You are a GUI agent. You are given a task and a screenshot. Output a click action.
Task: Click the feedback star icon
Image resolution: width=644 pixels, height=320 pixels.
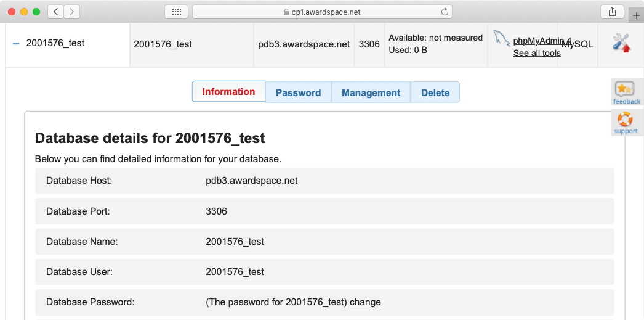tap(625, 89)
